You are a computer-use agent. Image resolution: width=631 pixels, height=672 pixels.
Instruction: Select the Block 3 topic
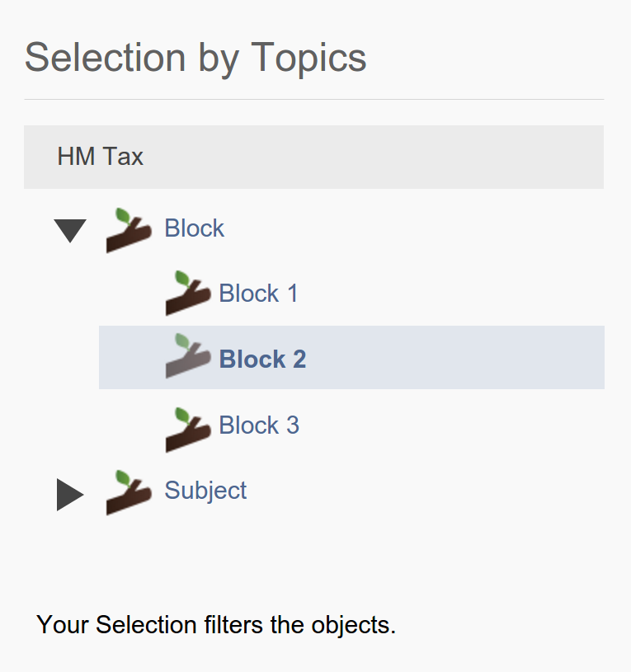pos(259,425)
